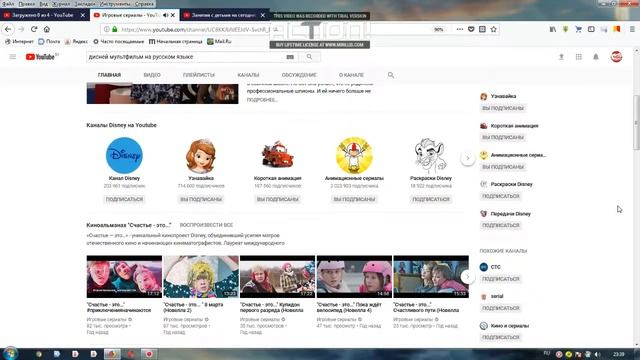Click the YouTube search input field
The image size is (640, 360).
(186, 57)
